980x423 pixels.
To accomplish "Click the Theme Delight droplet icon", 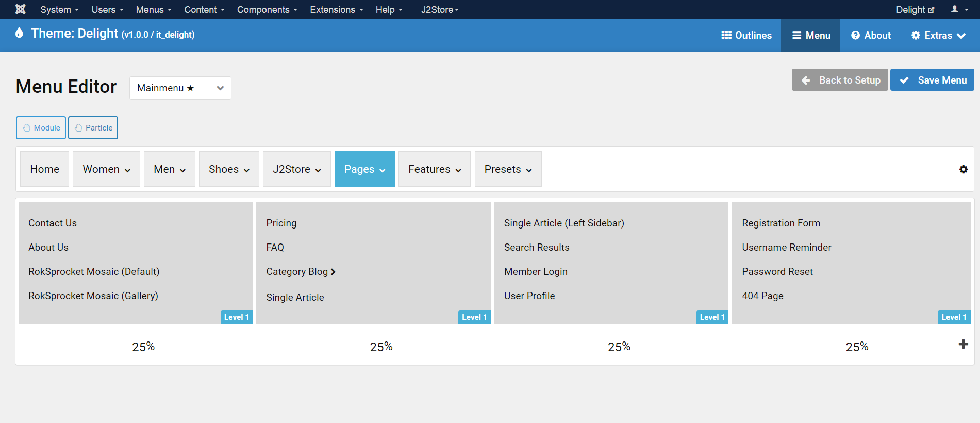I will point(20,33).
